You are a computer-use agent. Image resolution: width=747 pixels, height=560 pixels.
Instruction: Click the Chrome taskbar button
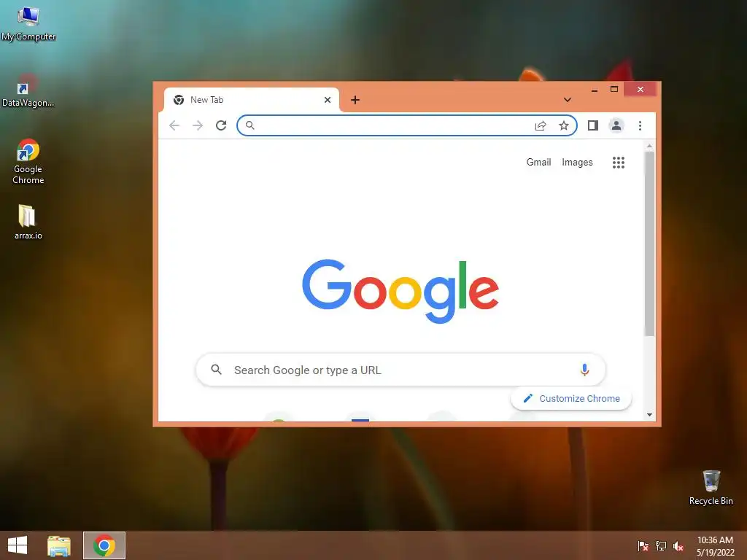point(104,545)
